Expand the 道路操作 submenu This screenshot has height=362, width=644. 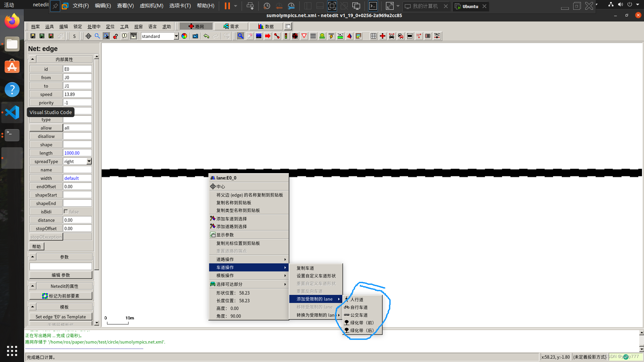[x=249, y=259]
